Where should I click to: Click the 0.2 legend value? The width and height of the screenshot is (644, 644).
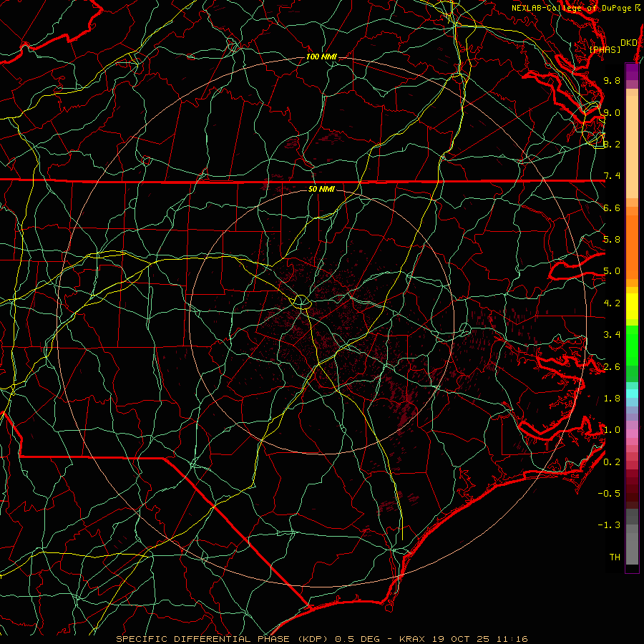point(612,462)
